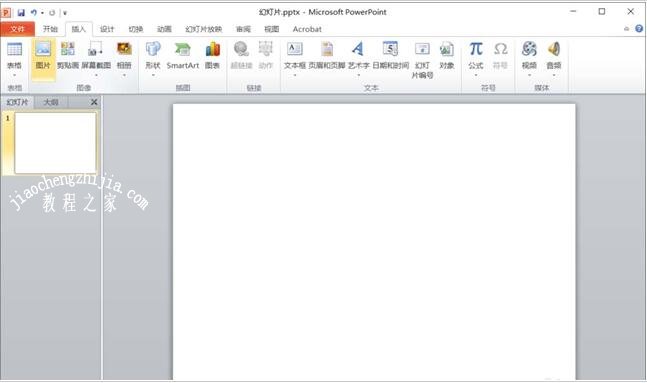The height and width of the screenshot is (383, 647).
Task: Switch to the Animations (动画) tab
Action: click(164, 29)
